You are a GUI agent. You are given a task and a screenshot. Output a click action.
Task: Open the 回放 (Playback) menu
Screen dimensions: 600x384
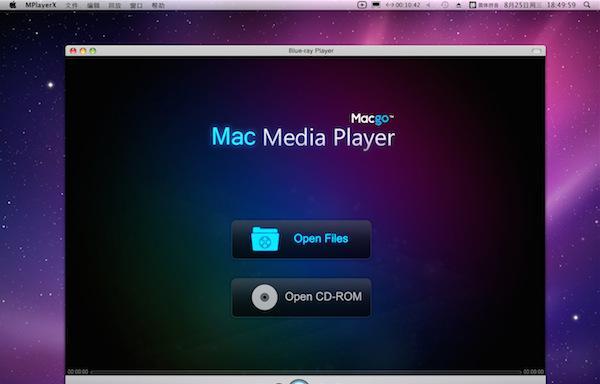[114, 5]
